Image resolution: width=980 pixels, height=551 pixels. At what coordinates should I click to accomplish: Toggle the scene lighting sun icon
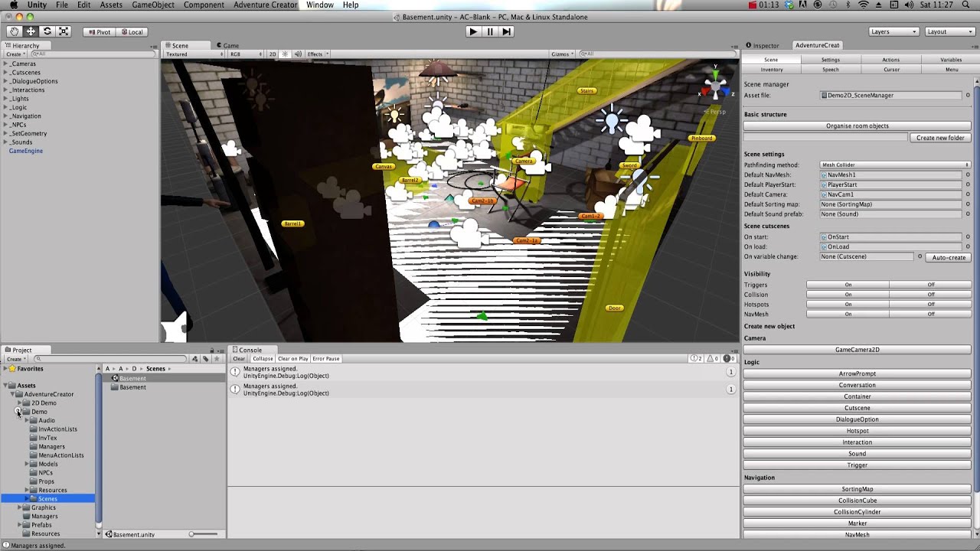pos(285,54)
